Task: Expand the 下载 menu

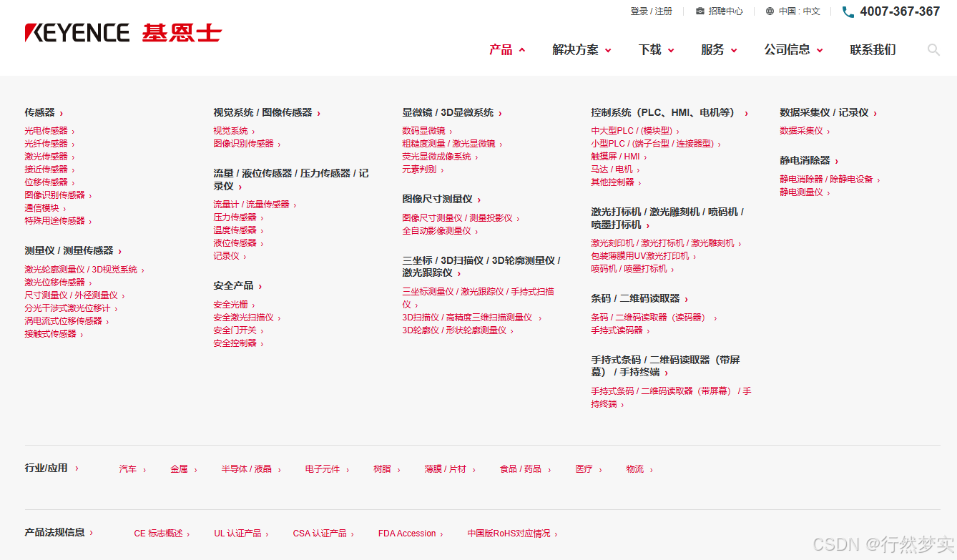Action: [x=656, y=49]
